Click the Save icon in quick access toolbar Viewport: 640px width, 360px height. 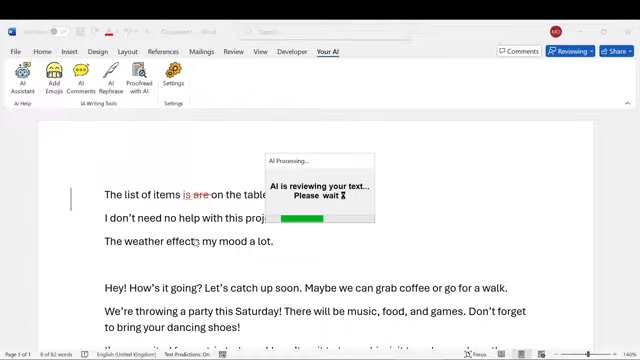tap(80, 31)
